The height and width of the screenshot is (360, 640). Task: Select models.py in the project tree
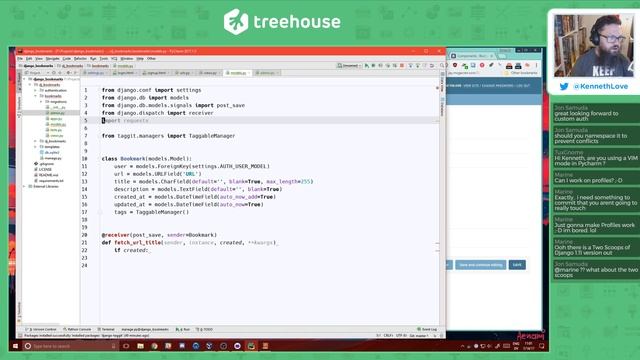[x=57, y=124]
